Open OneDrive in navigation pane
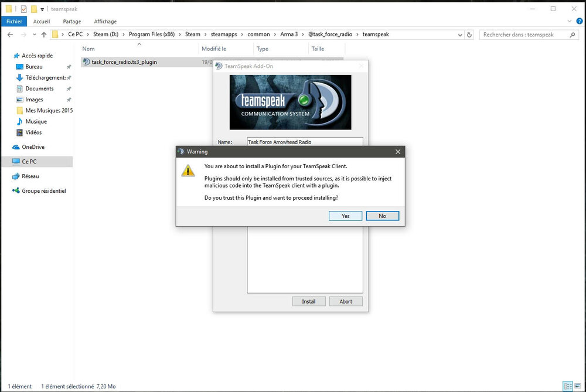Screen dimensions: 586x392 click(33, 147)
